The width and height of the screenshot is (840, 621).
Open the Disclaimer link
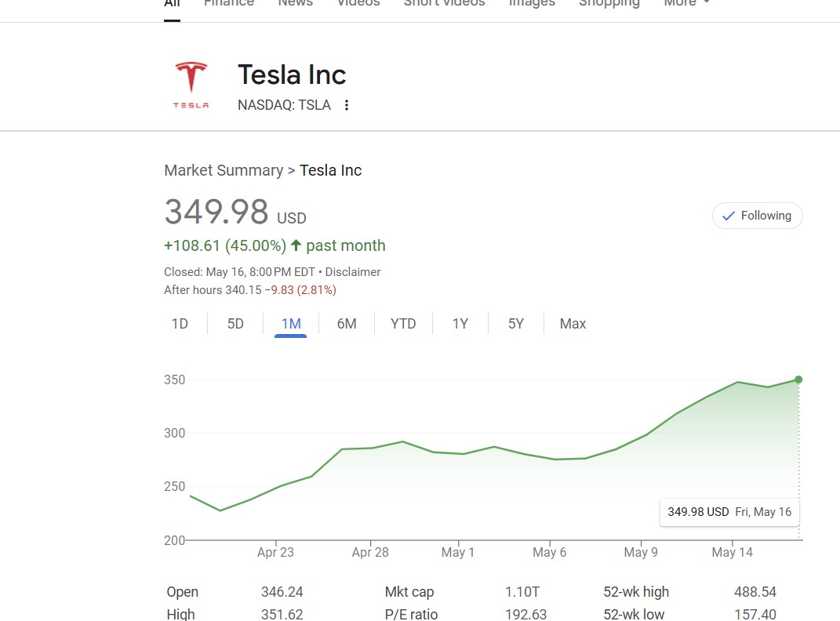(352, 272)
